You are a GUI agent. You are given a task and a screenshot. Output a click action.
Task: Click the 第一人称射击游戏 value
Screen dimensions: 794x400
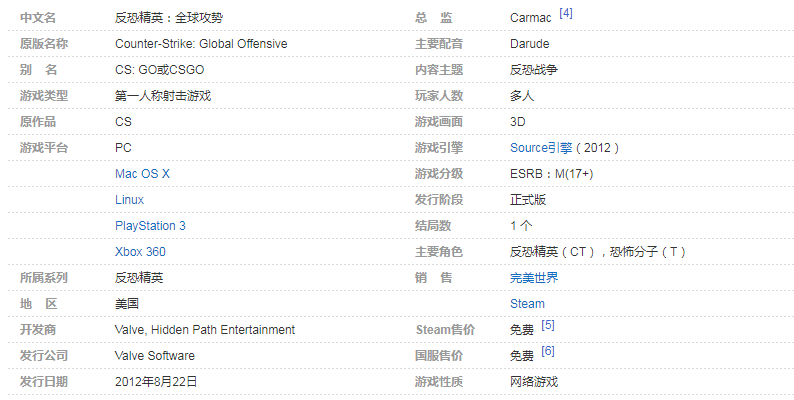click(x=163, y=96)
